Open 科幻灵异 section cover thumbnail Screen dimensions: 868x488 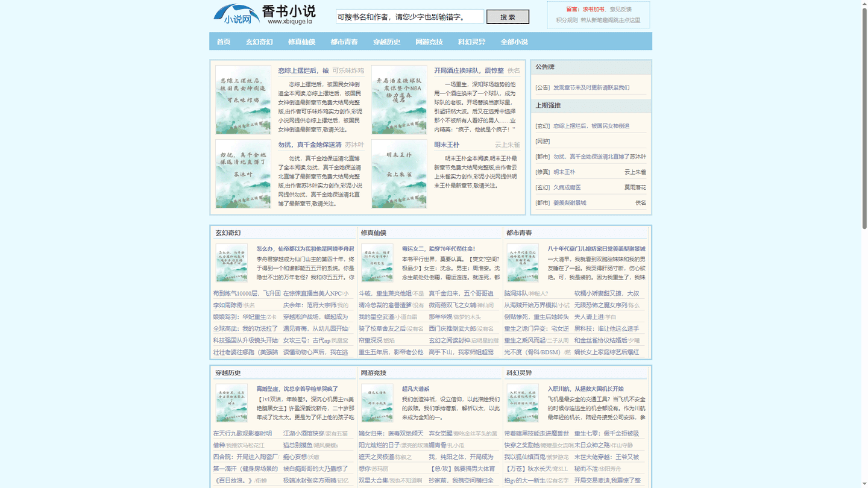pyautogui.click(x=523, y=403)
